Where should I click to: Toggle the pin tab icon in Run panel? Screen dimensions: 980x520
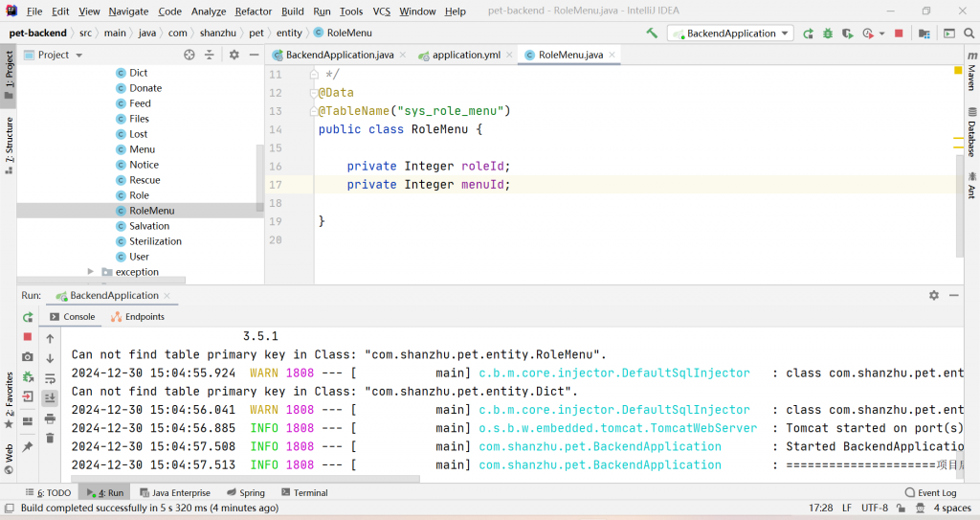point(28,447)
